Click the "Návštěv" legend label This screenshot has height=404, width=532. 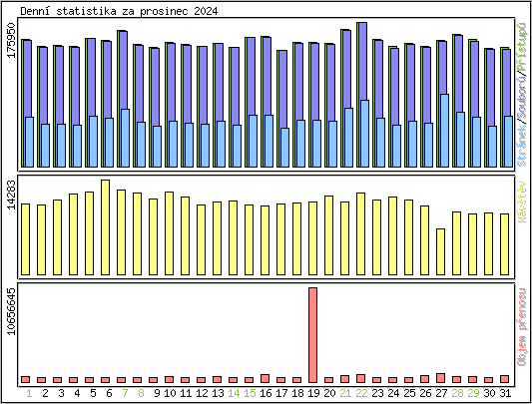pyautogui.click(x=522, y=202)
